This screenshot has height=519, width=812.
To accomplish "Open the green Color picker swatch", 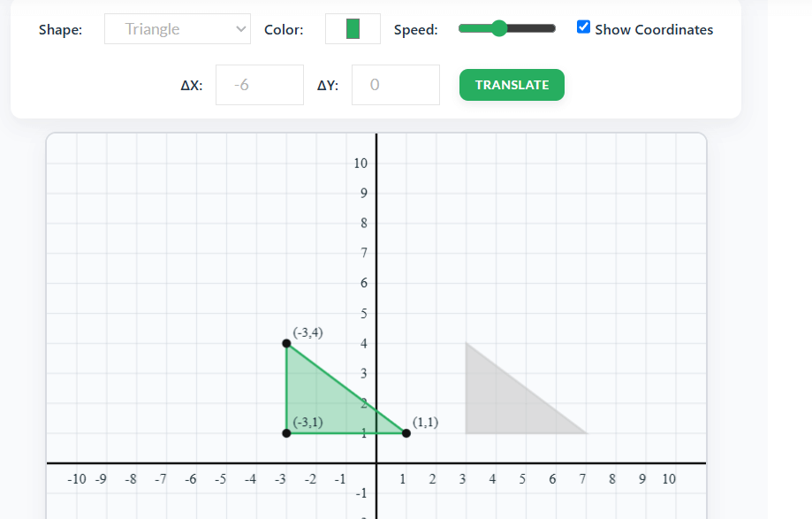I will pos(353,29).
